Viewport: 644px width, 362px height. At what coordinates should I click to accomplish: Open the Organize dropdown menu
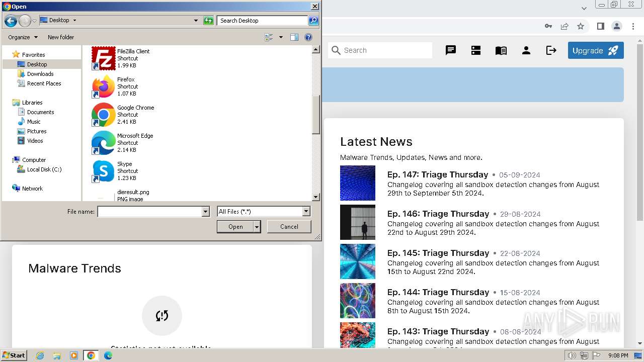click(23, 37)
